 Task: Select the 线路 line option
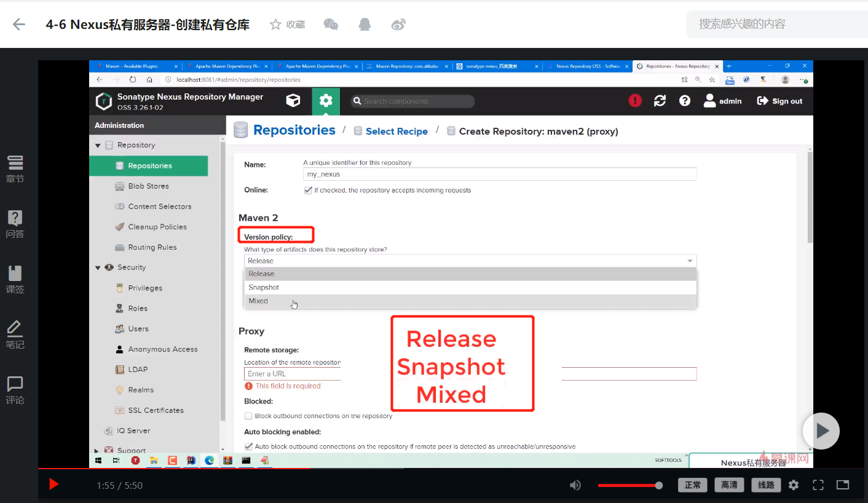pos(767,485)
